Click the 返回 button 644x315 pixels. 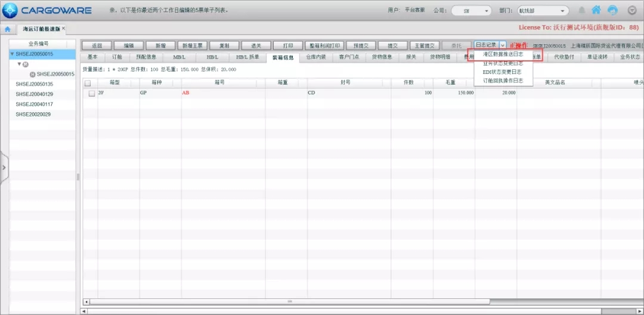pos(97,45)
